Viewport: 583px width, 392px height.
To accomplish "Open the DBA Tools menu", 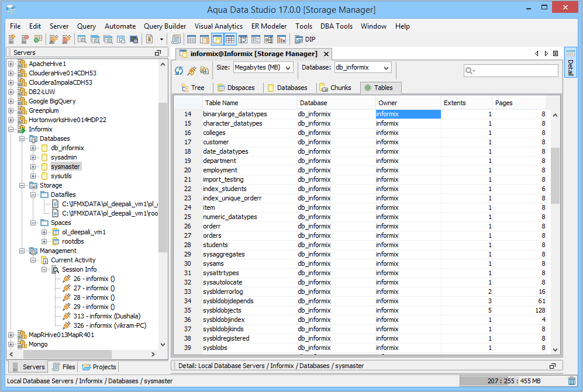I will pyautogui.click(x=336, y=26).
